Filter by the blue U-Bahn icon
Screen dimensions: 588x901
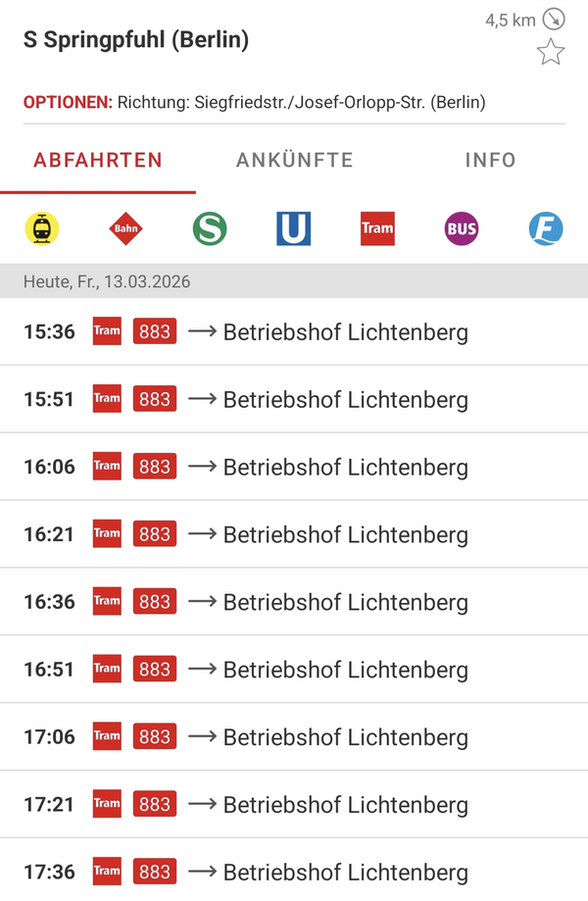[294, 228]
